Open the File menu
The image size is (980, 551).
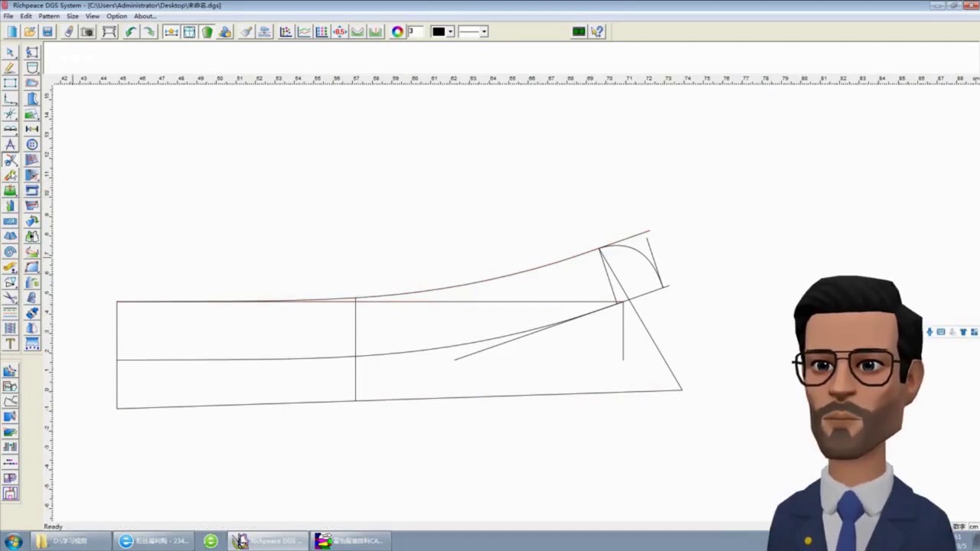[8, 16]
